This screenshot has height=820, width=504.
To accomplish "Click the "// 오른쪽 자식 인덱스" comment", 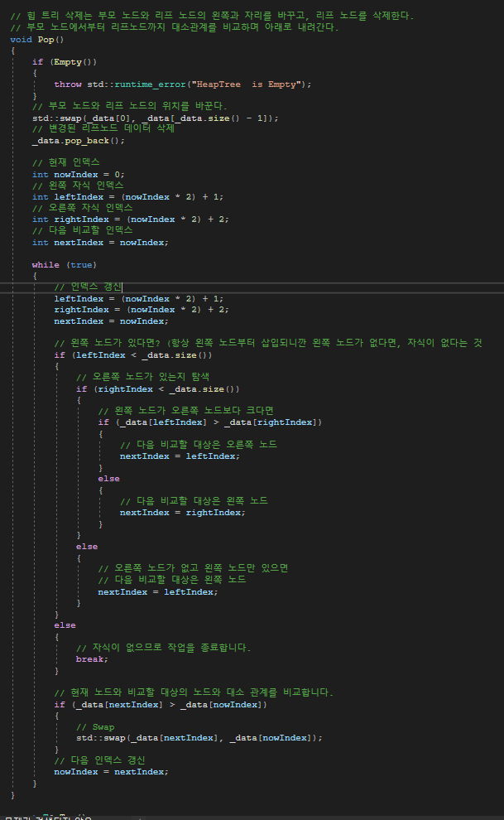I will pos(82,208).
